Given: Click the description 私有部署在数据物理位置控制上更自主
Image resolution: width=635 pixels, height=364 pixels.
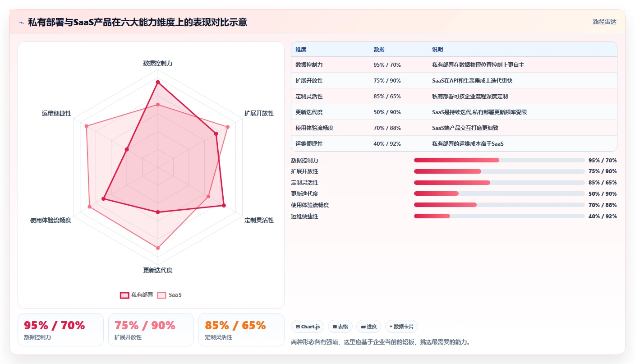Looking at the screenshot, I should point(478,65).
